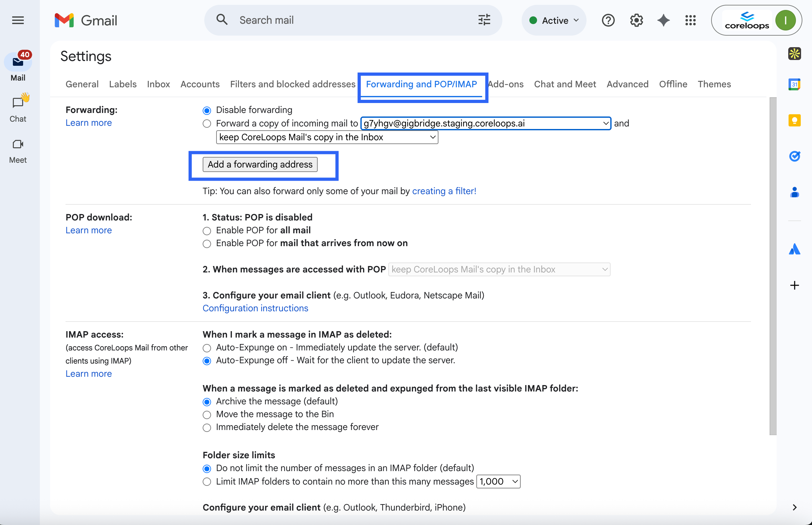812x525 pixels.
Task: Open the Atlassian add-on icon
Action: click(x=794, y=249)
